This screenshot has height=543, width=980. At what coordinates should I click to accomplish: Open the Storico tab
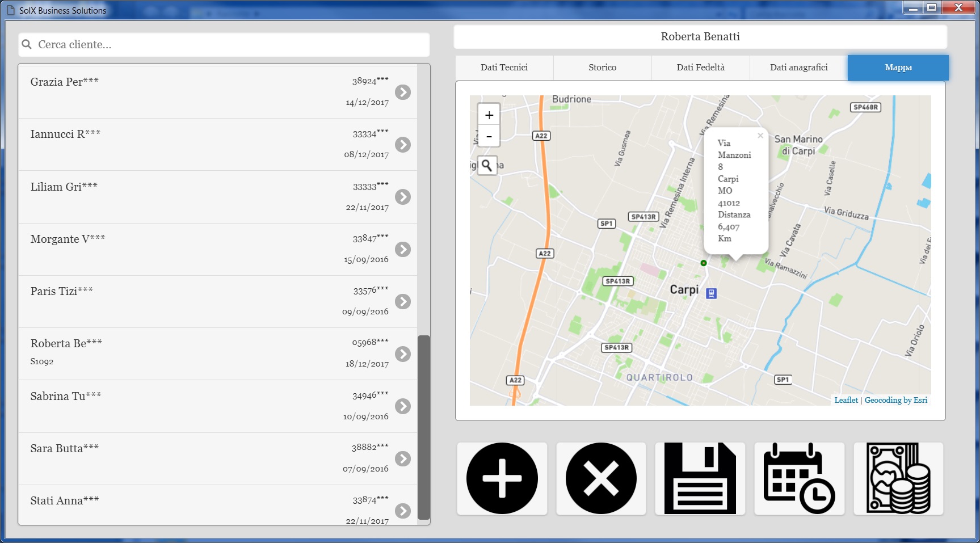coord(602,68)
